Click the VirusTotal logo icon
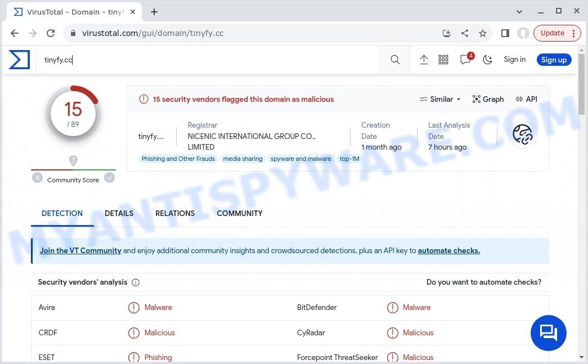Screen dimensions: 588x364 tap(19, 60)
